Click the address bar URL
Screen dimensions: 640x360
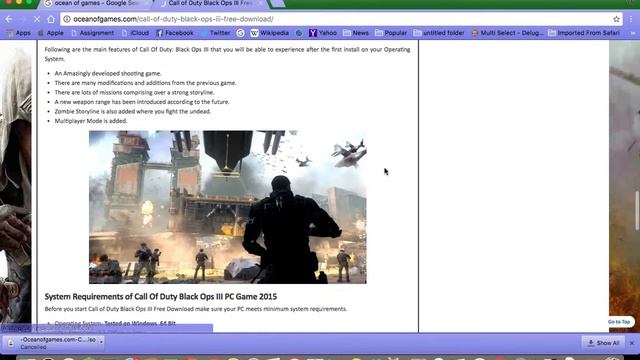pos(173,19)
